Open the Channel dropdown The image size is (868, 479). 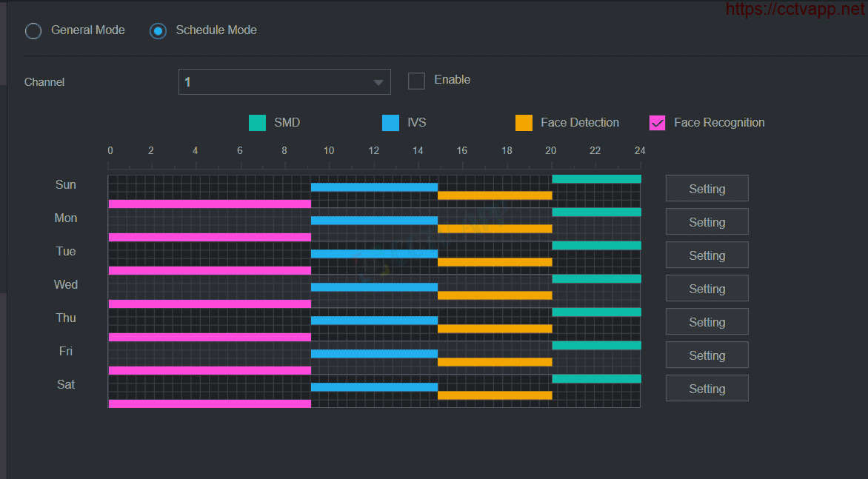point(284,82)
